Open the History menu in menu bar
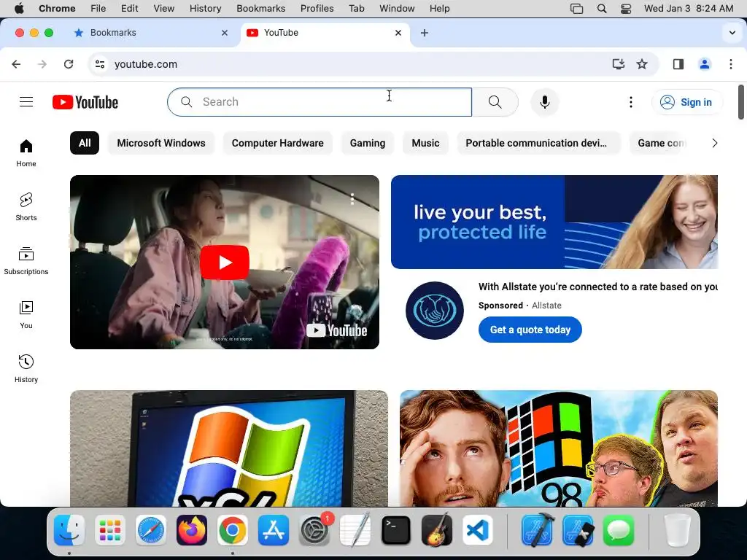The image size is (747, 560). coord(205,9)
